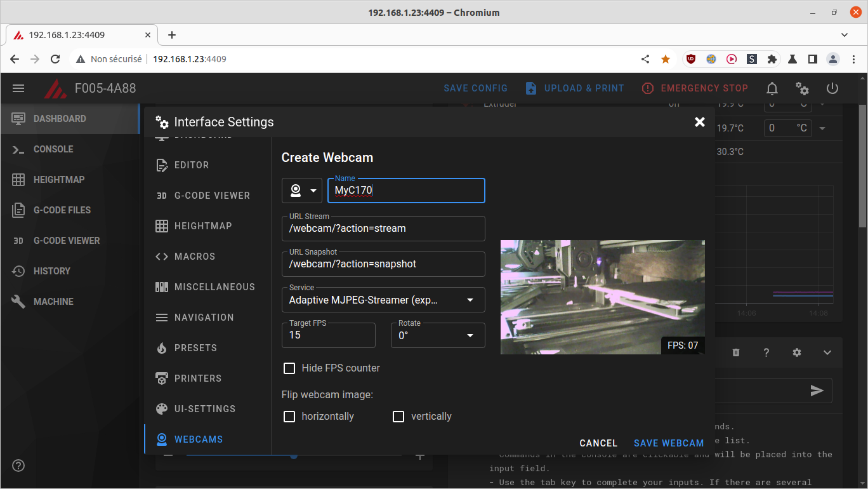This screenshot has width=868, height=489.
Task: Check flip webcam vertically
Action: (398, 417)
